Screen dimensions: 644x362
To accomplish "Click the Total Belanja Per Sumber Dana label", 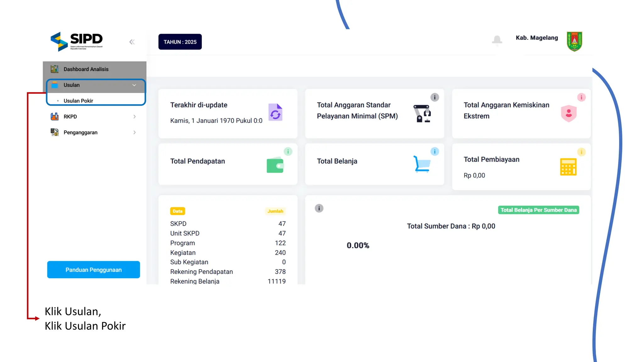I will coord(538,210).
